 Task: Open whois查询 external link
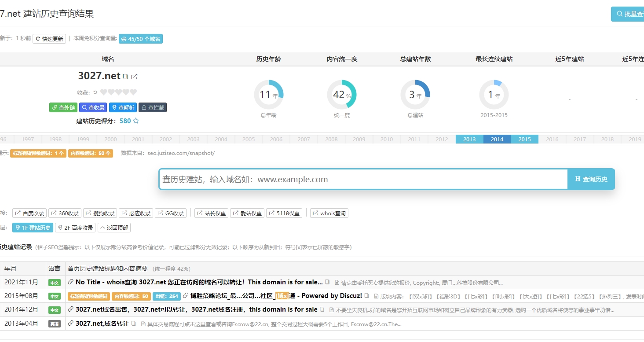pyautogui.click(x=329, y=213)
